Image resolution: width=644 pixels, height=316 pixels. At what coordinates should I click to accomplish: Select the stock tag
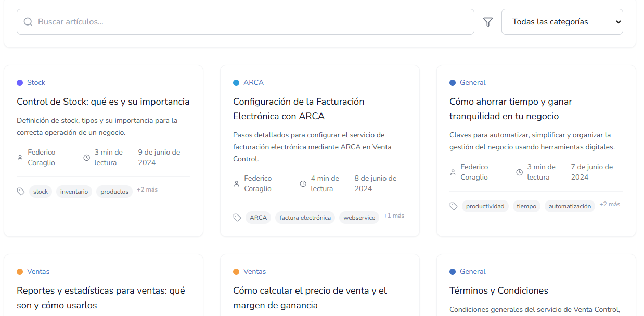[41, 192]
